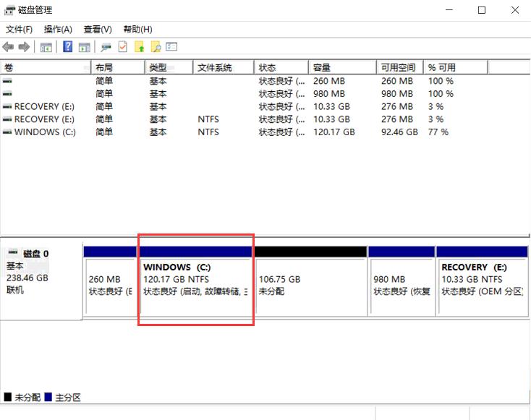This screenshot has height=420, width=531.
Task: Toggle the show/hide console tree icon
Action: pyautogui.click(x=46, y=47)
